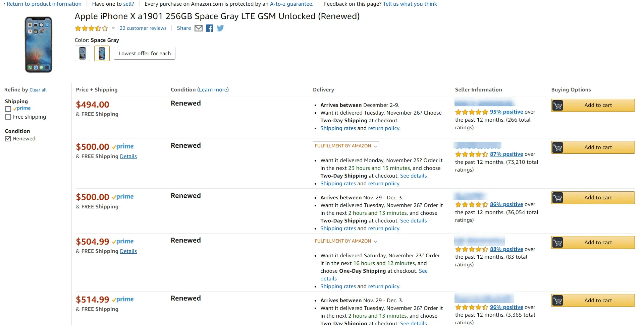
Task: Open 88% positive seller rating link
Action: coord(506,249)
